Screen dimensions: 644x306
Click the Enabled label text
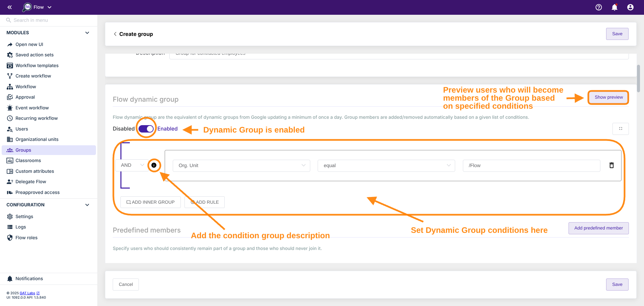[167, 129]
